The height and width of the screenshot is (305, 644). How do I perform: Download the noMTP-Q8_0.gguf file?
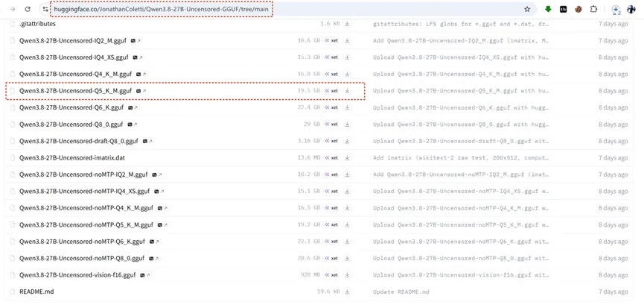pos(347,258)
